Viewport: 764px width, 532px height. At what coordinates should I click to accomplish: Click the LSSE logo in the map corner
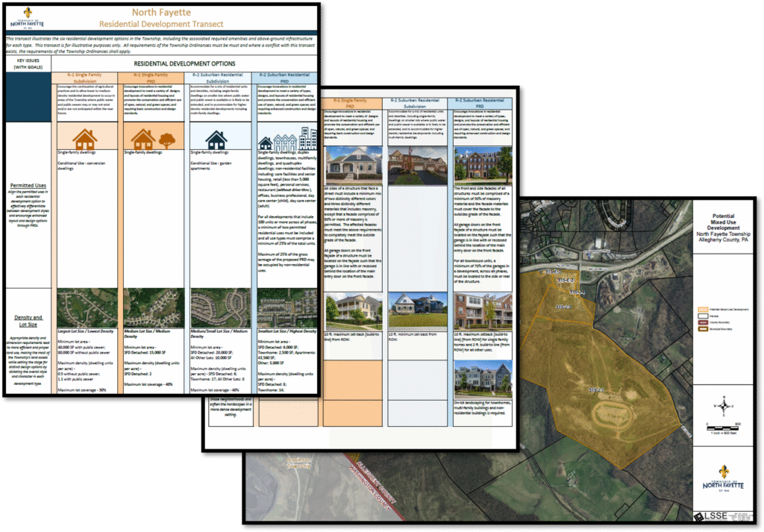pos(711,516)
